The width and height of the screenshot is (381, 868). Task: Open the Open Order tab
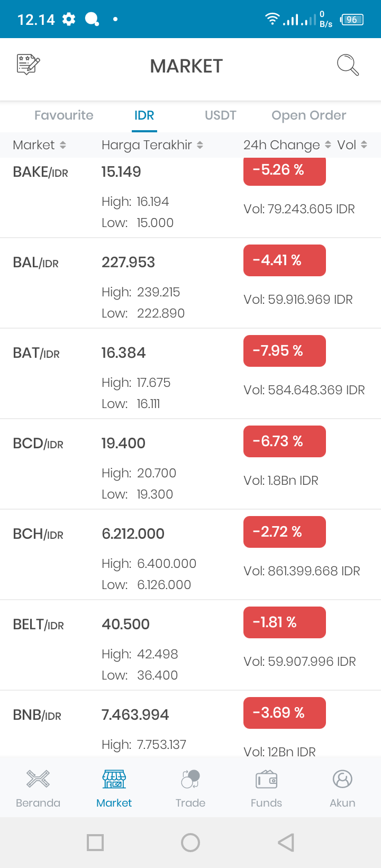click(309, 115)
